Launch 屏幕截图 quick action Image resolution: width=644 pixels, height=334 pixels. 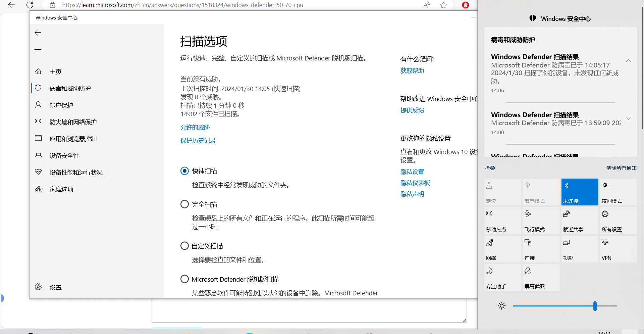(x=541, y=278)
